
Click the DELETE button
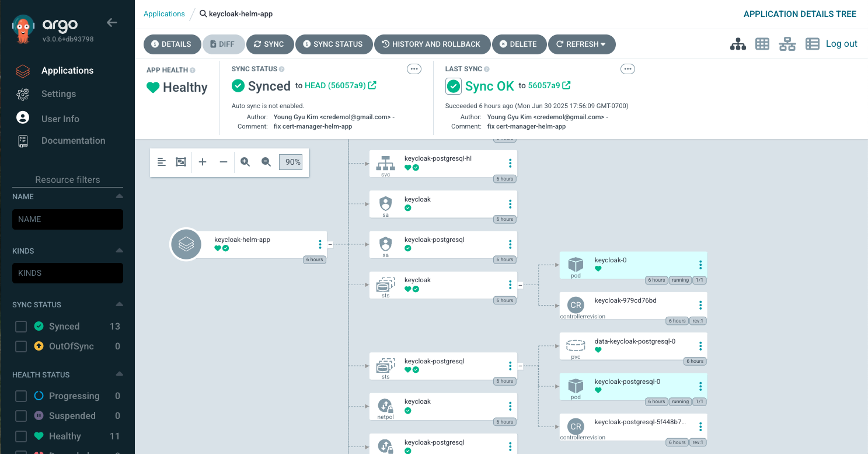[519, 44]
